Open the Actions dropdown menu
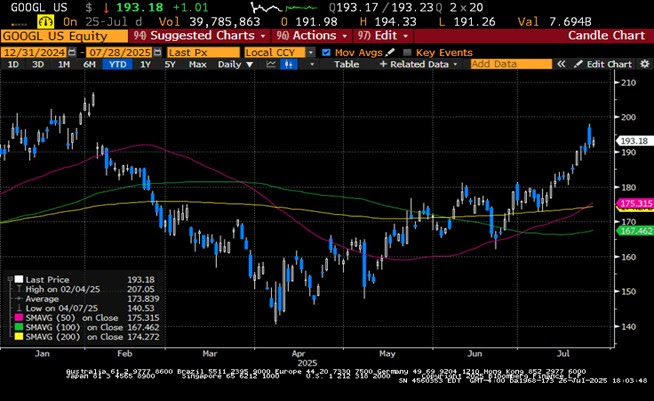Viewport: 654px width, 401px height. coord(312,36)
